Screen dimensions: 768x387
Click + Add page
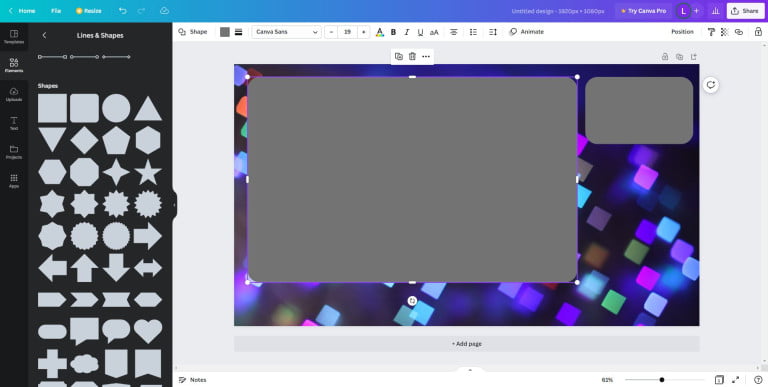pos(466,344)
